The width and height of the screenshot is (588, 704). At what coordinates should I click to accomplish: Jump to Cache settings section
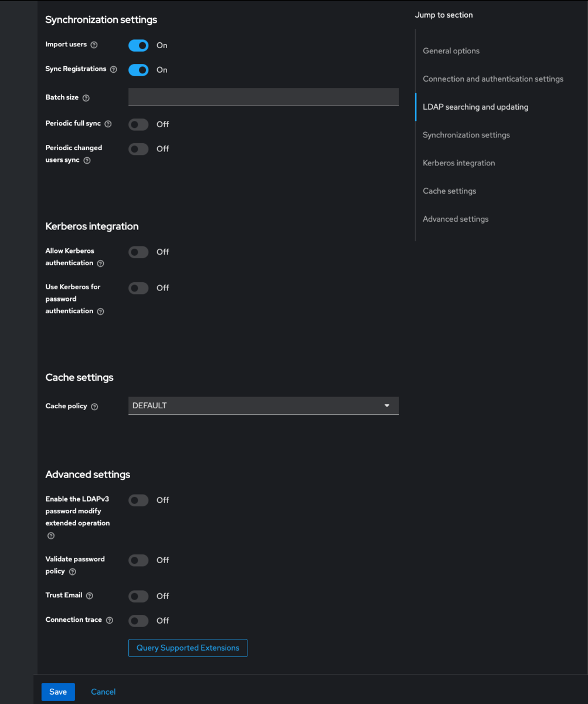(x=449, y=191)
